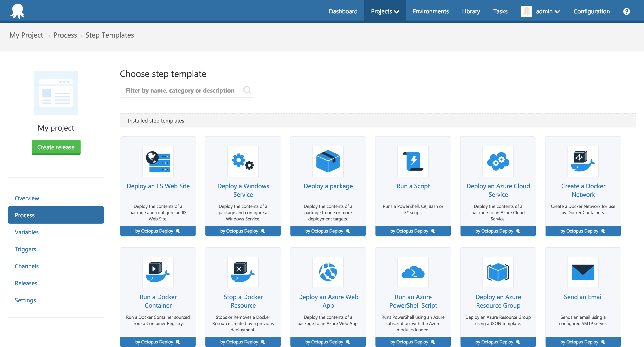
Task: Click the Send an Email envelope icon
Action: 583,272
